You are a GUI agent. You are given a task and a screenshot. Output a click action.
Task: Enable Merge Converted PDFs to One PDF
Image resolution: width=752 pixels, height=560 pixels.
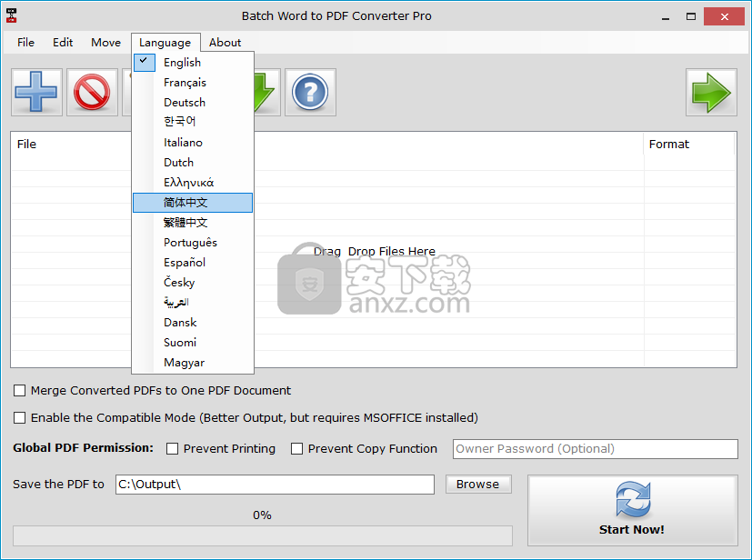[20, 391]
